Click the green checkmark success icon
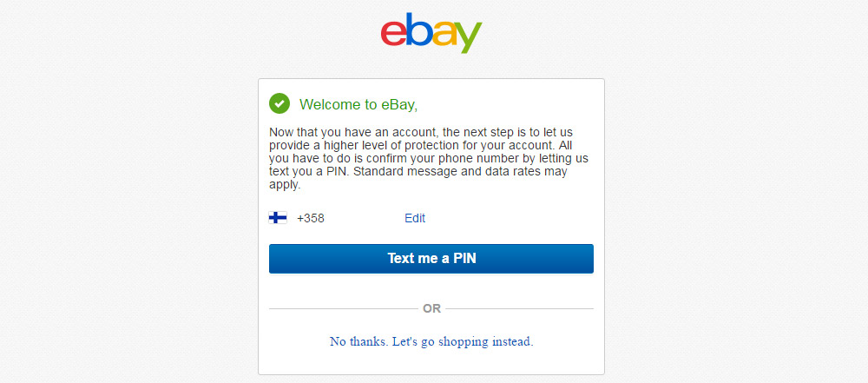Screen dimensions: 868x383 tap(279, 103)
